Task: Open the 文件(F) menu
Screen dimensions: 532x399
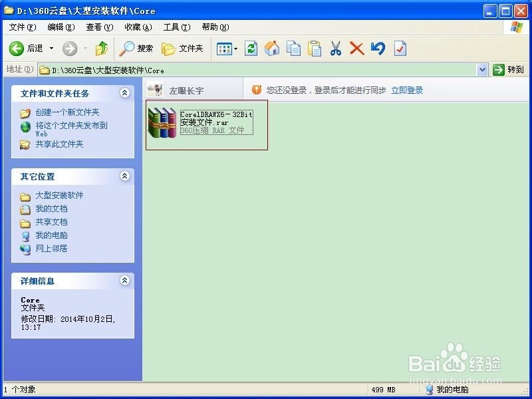Action: (23, 27)
